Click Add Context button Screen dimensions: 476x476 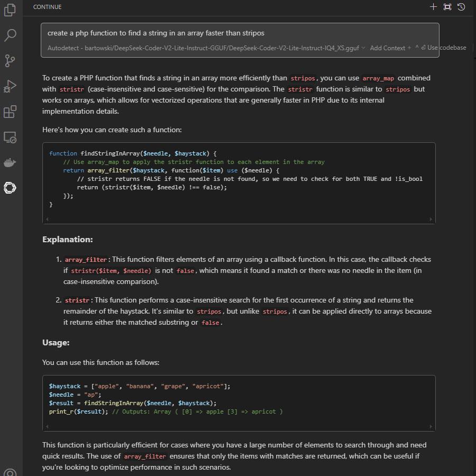point(390,48)
